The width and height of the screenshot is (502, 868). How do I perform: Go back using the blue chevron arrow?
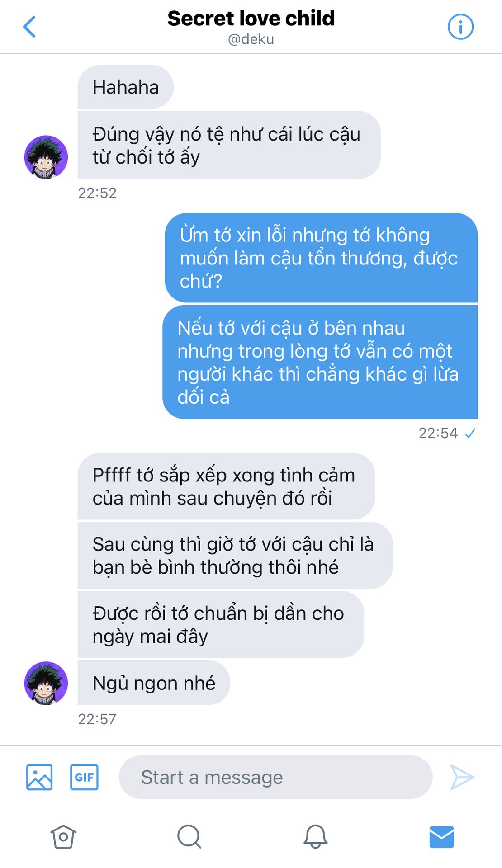coord(29,27)
